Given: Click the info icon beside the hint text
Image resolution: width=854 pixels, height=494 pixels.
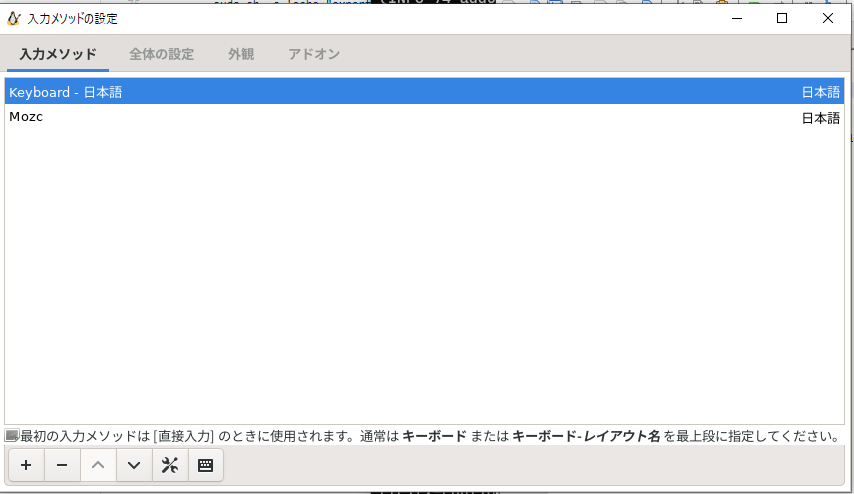Looking at the screenshot, I should tap(12, 435).
